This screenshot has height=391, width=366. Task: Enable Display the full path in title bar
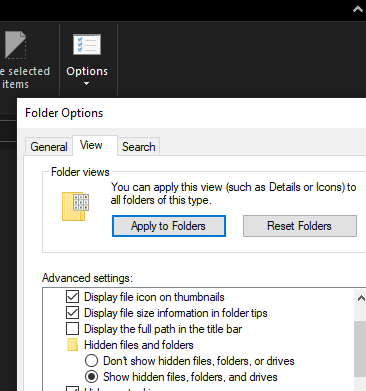[x=72, y=329]
